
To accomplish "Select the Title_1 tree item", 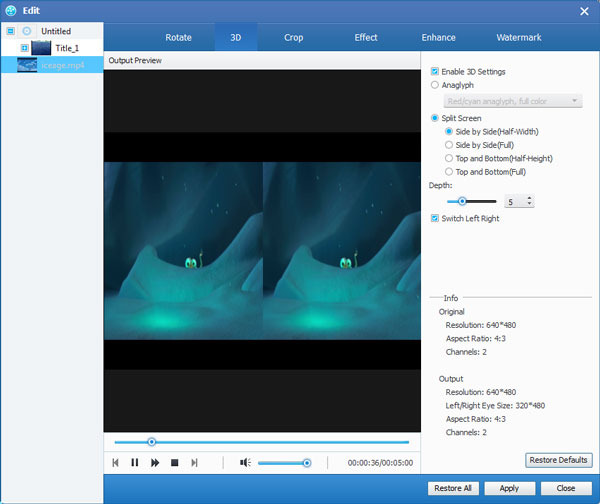I will [x=52, y=48].
